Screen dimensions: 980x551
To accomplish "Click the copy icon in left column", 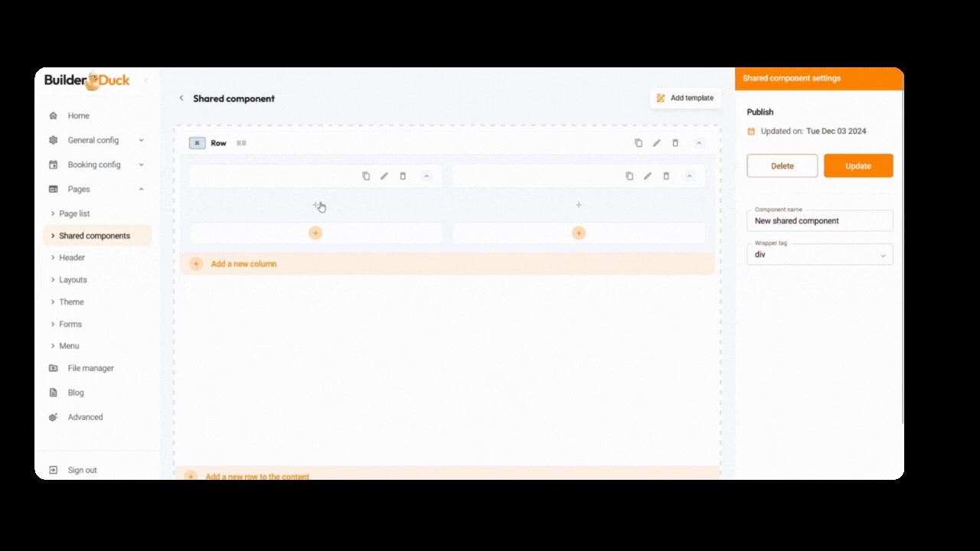I will click(x=366, y=176).
